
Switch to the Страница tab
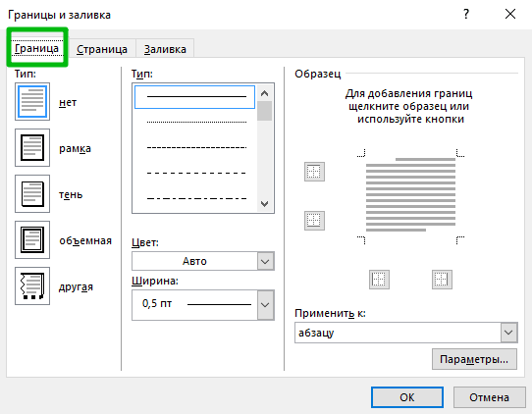tap(102, 49)
